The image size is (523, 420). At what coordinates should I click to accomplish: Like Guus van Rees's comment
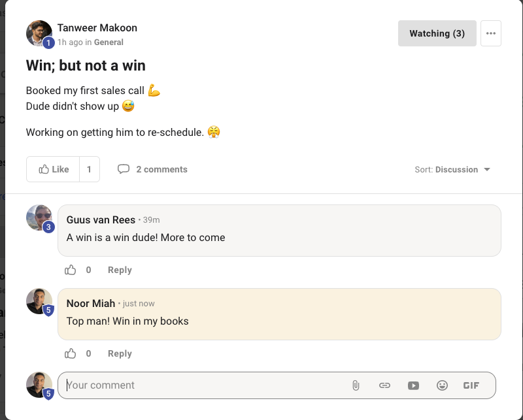click(x=71, y=270)
